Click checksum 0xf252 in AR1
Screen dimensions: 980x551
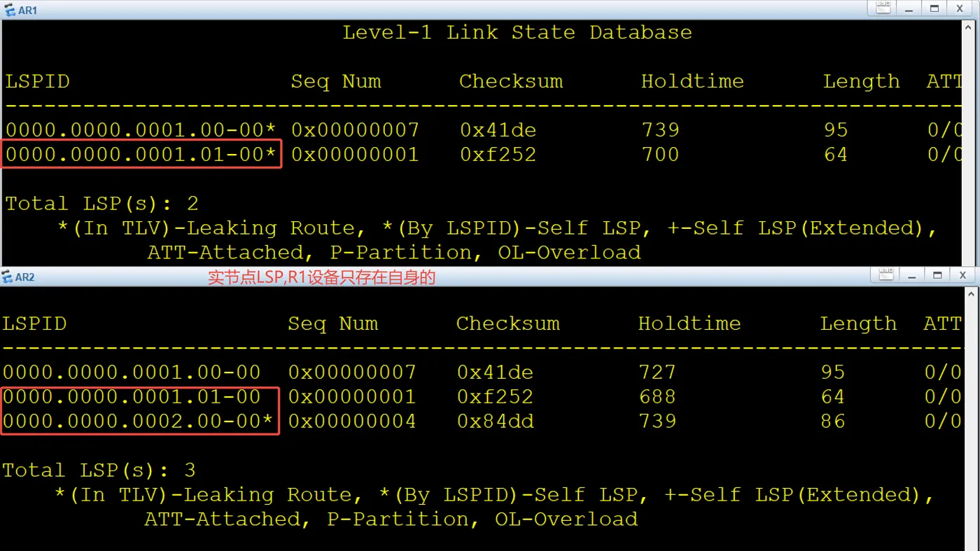tap(498, 155)
